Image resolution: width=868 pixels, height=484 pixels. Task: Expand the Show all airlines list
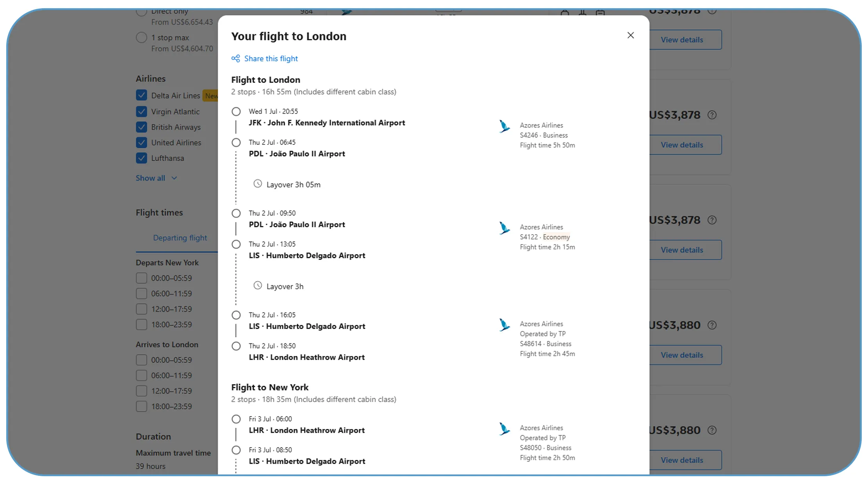(x=156, y=178)
